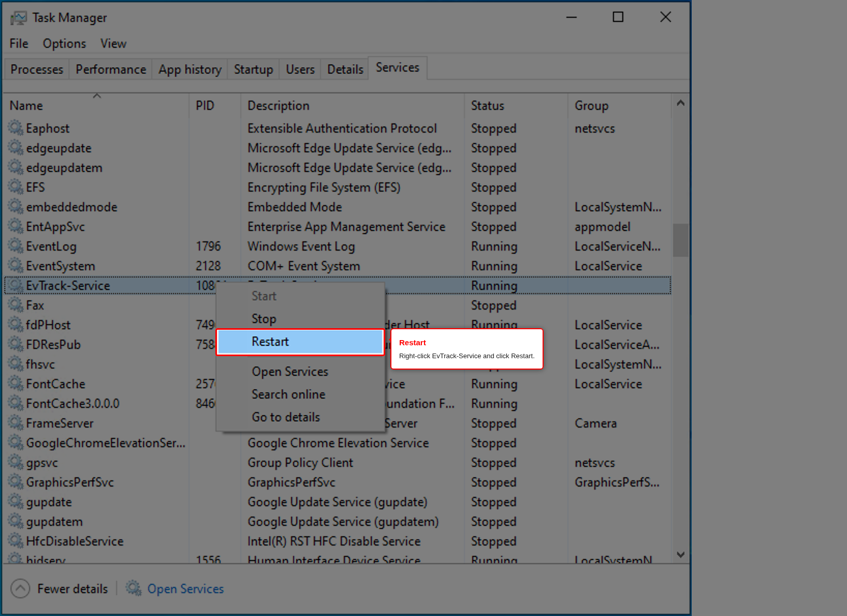Click gear icon next to Eaphost service
Viewport: 847px width, 616px height.
[x=16, y=127]
